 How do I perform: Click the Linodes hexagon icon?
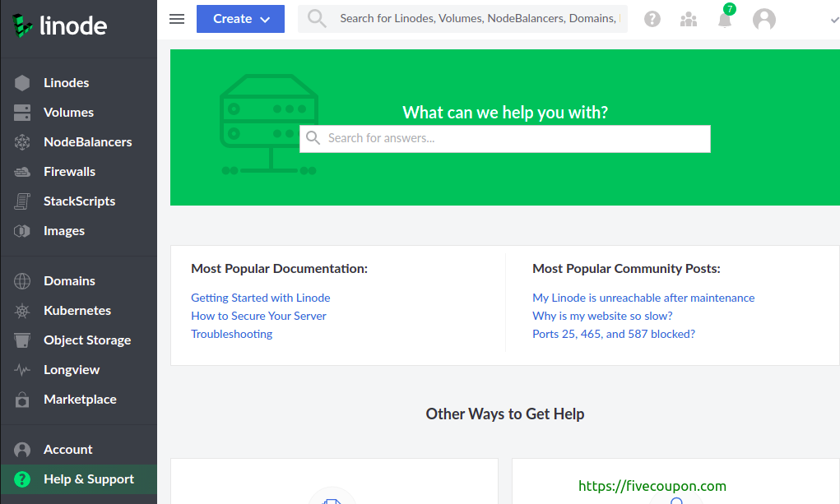22,83
